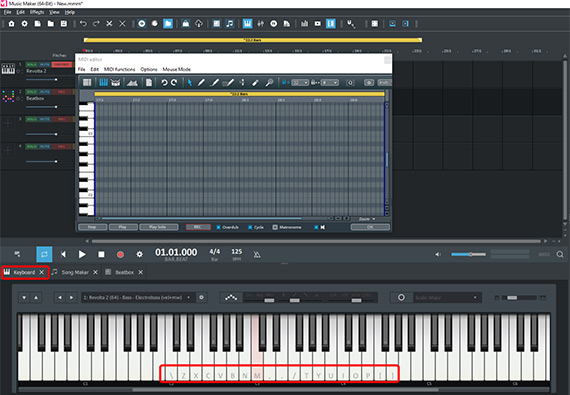The width and height of the screenshot is (570, 395).
Task: Open the video monitor icon in toolbar
Action: (x=318, y=24)
